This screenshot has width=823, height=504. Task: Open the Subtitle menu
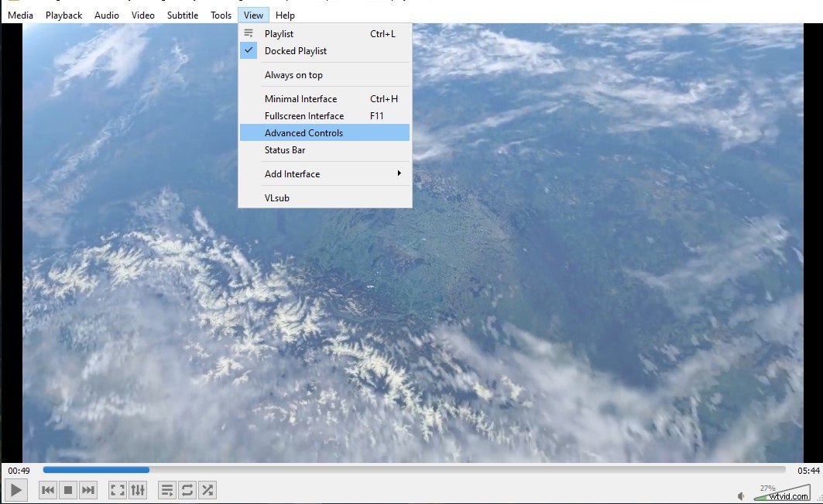click(x=182, y=15)
